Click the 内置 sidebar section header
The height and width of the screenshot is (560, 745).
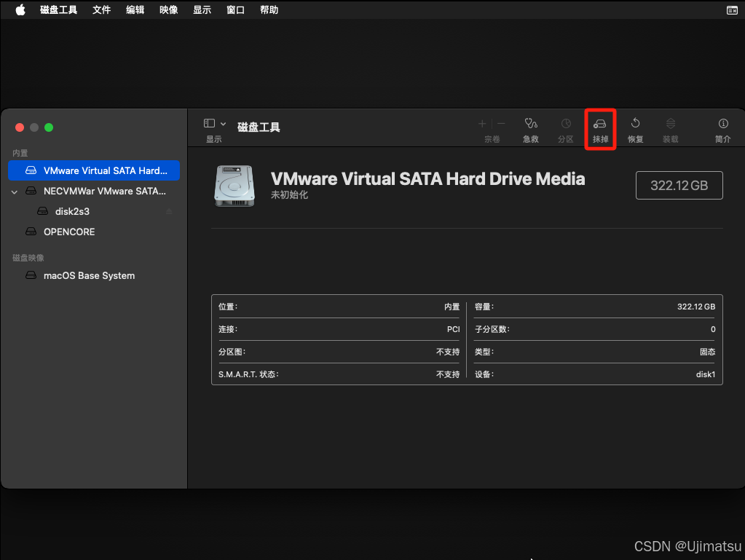point(20,153)
